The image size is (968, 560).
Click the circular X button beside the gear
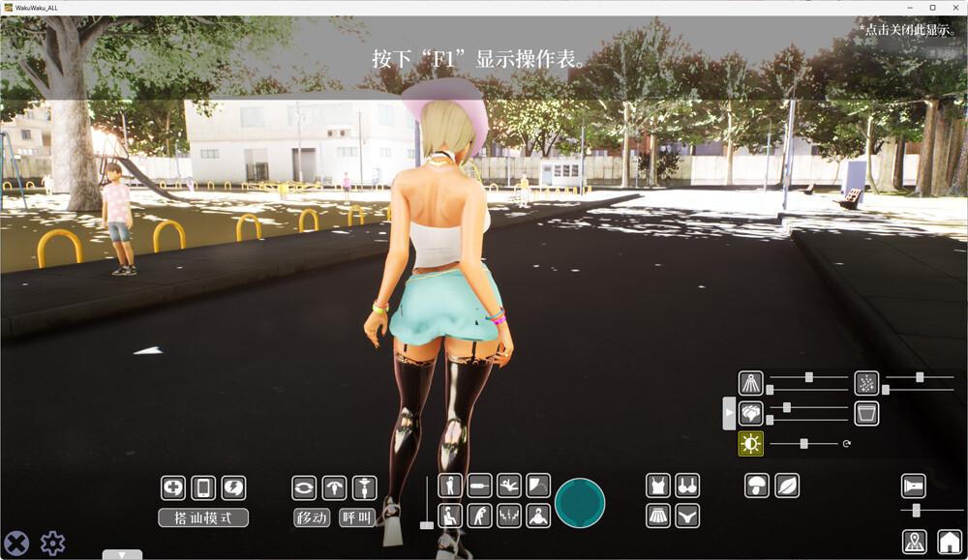coord(16,544)
